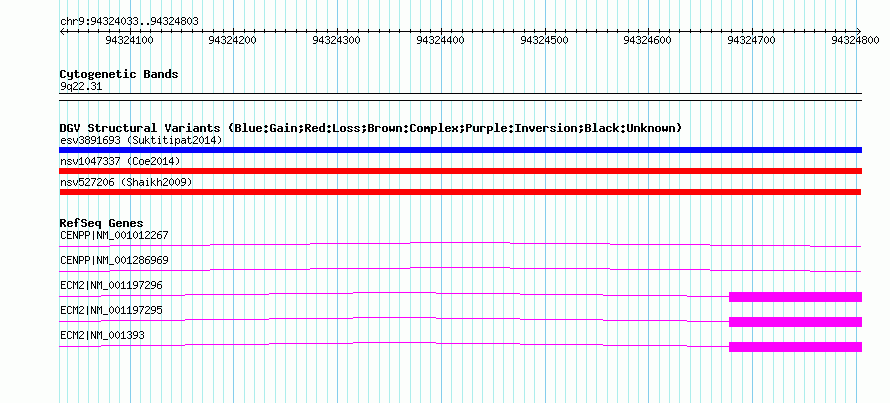The image size is (890, 403).
Task: Click ruler position 94324700
Action: click(x=751, y=40)
